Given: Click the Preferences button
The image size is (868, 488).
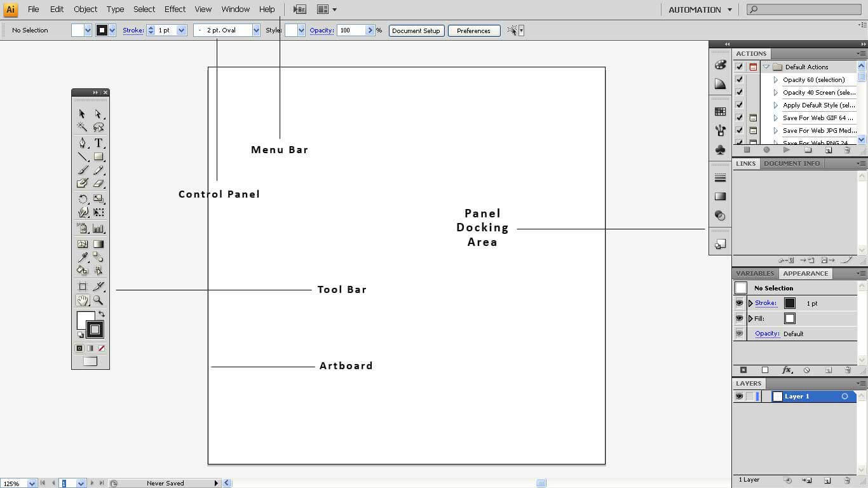Looking at the screenshot, I should 473,30.
